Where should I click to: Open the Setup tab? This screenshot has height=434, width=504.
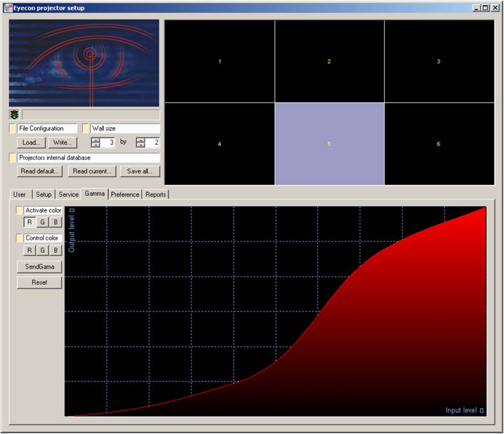pyautogui.click(x=44, y=195)
